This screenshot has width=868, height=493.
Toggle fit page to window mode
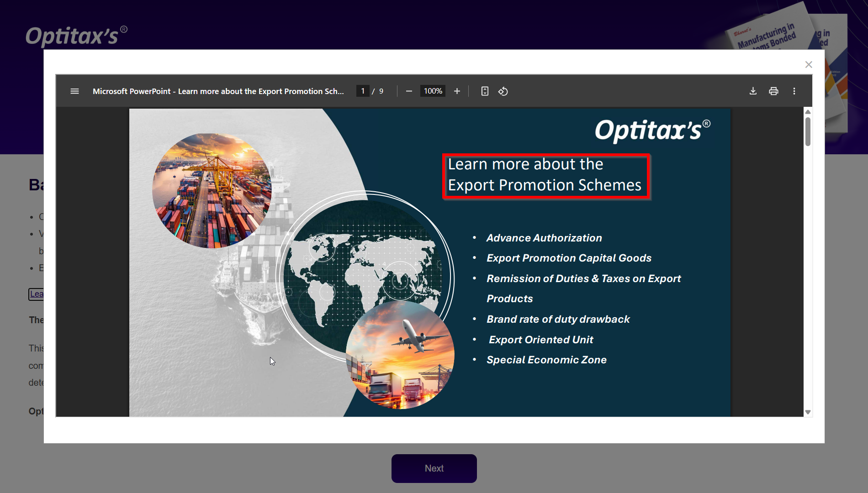coord(484,91)
